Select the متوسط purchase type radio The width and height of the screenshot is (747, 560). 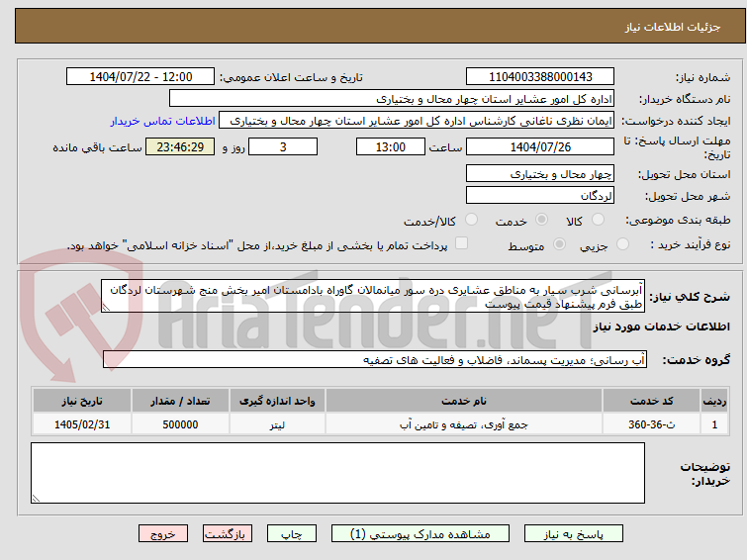(559, 244)
